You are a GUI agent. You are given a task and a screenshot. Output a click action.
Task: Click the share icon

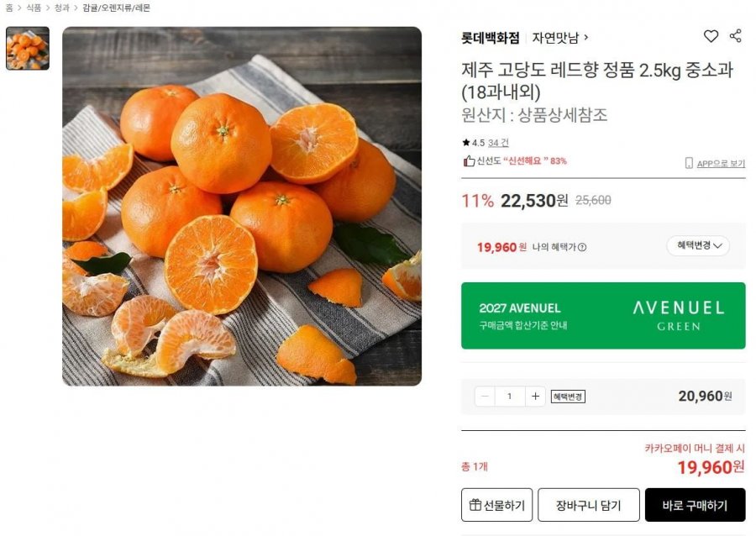coord(736,36)
